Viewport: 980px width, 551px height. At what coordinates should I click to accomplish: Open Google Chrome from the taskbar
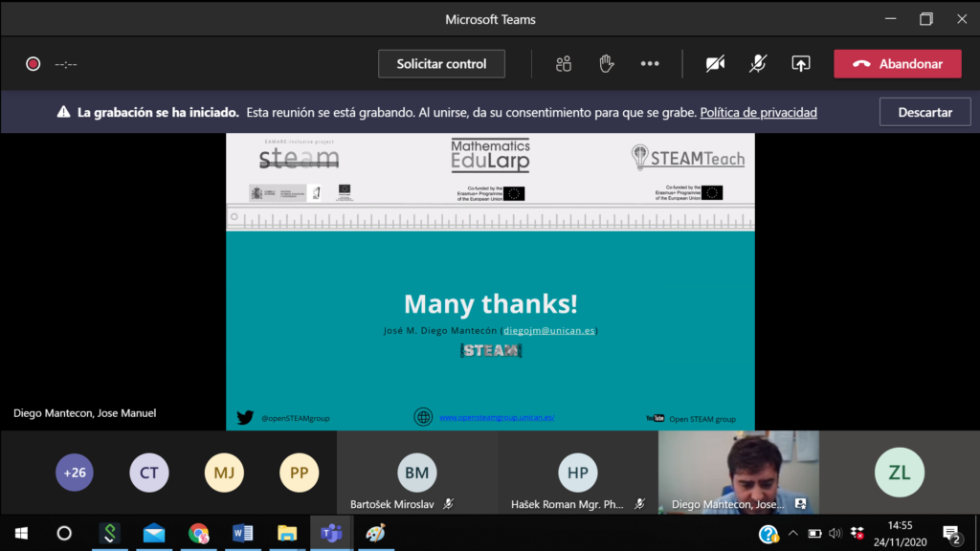[199, 534]
